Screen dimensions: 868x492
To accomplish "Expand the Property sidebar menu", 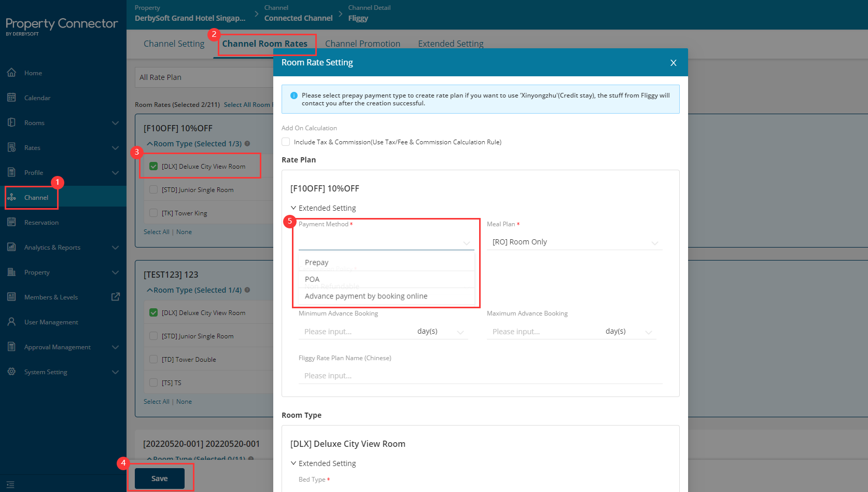I will 115,272.
